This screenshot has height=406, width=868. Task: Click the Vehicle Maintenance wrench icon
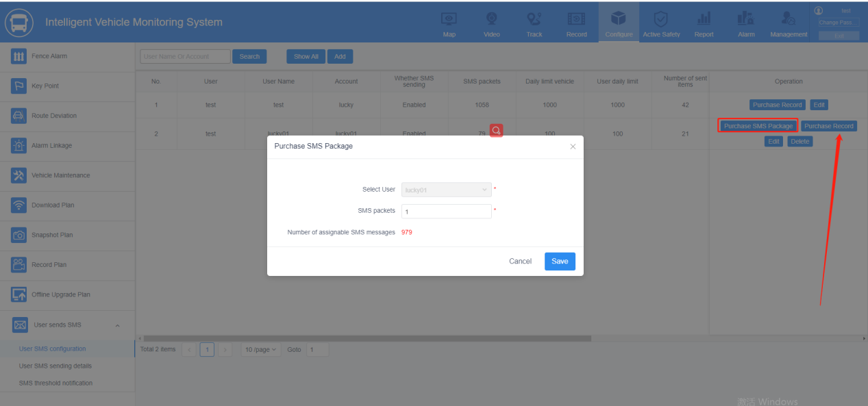[x=18, y=175]
